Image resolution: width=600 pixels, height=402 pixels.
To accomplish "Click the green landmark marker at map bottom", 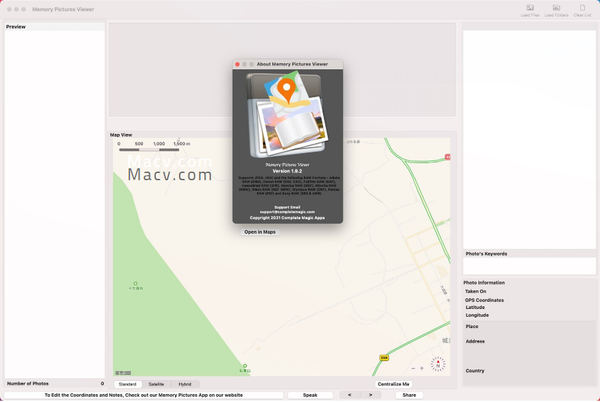I will [x=245, y=366].
